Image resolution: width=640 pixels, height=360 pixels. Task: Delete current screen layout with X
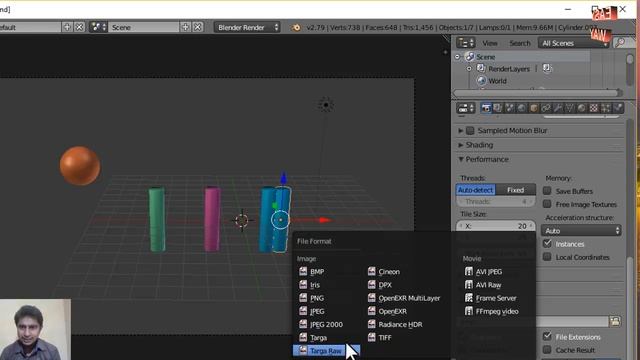pyautogui.click(x=80, y=27)
